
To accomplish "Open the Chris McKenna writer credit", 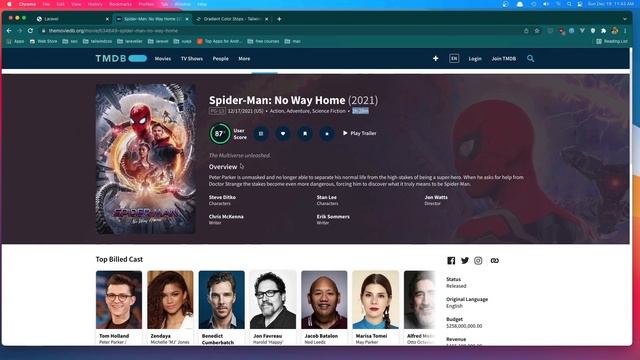I will pos(226,217).
